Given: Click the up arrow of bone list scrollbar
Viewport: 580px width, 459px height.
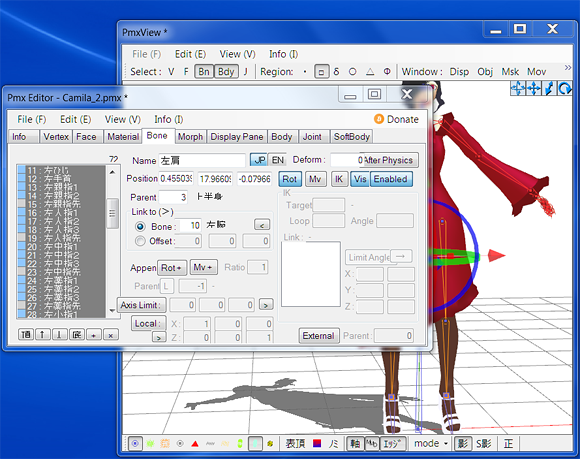Looking at the screenshot, I should click(x=112, y=172).
